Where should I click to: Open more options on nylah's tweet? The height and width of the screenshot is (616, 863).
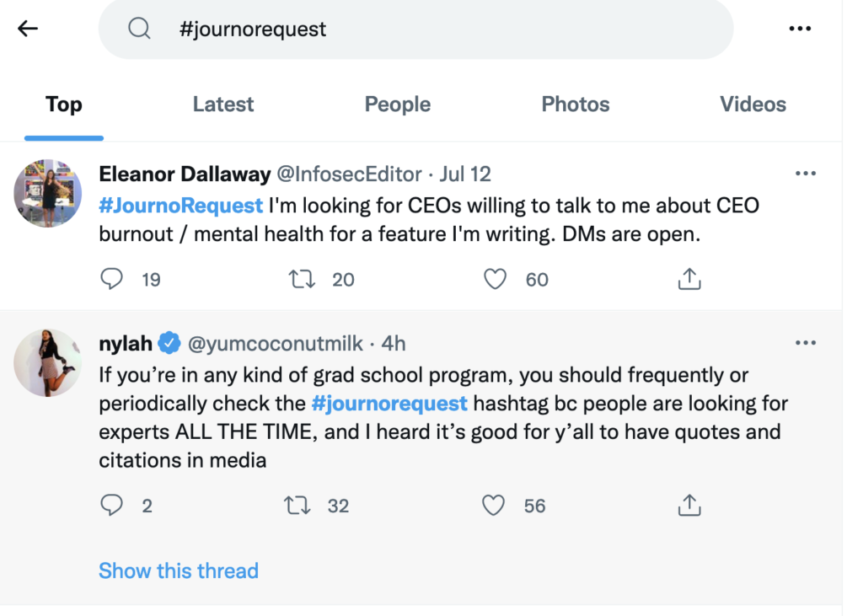point(806,343)
